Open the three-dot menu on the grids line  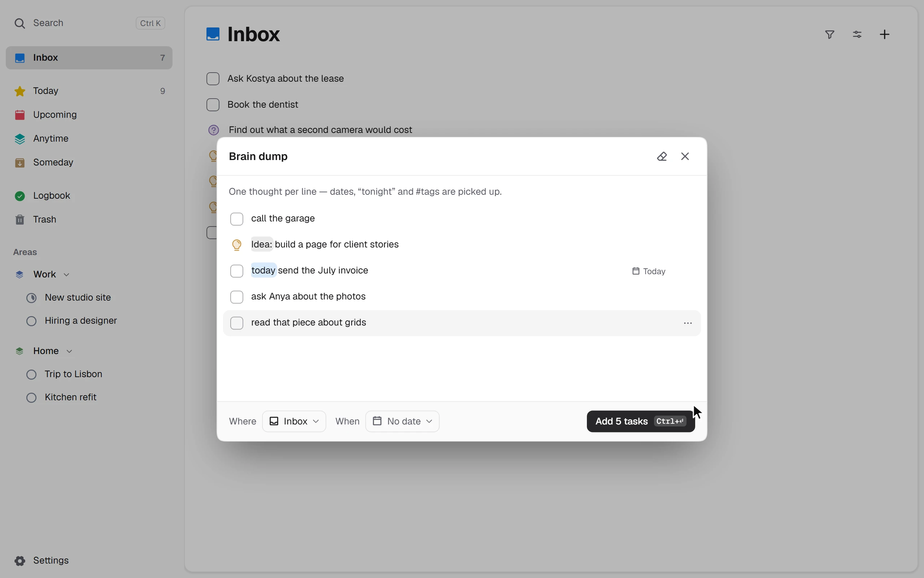click(688, 323)
